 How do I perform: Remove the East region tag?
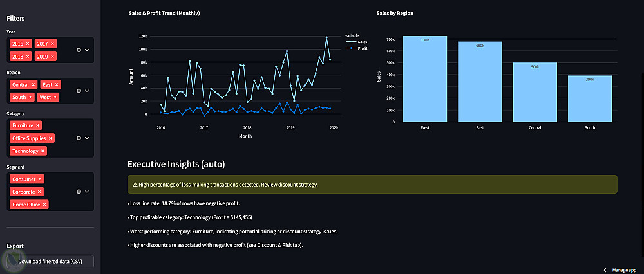pyautogui.click(x=57, y=84)
